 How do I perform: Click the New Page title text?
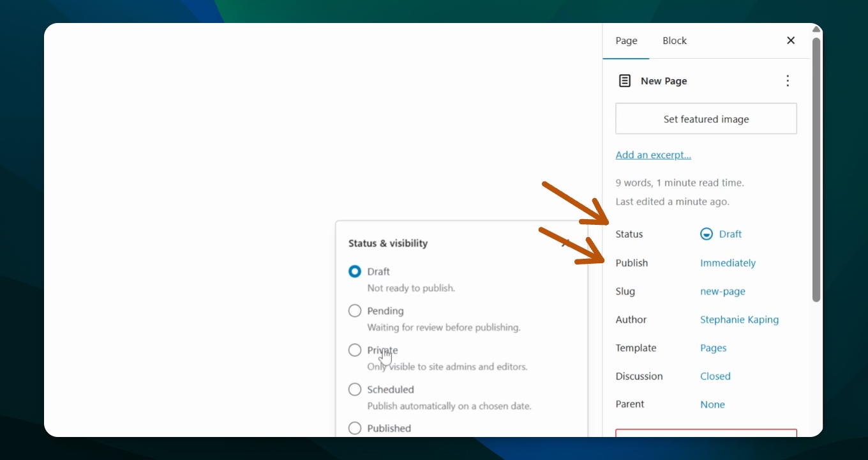coord(664,81)
